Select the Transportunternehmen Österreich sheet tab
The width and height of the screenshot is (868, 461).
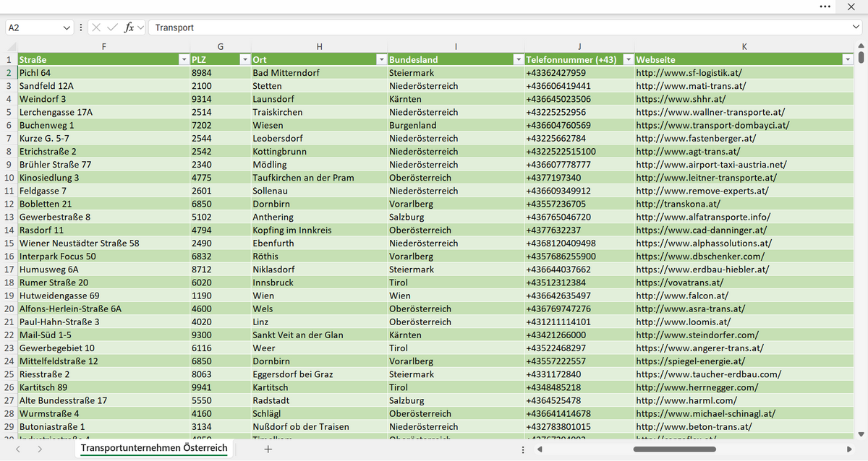point(154,448)
